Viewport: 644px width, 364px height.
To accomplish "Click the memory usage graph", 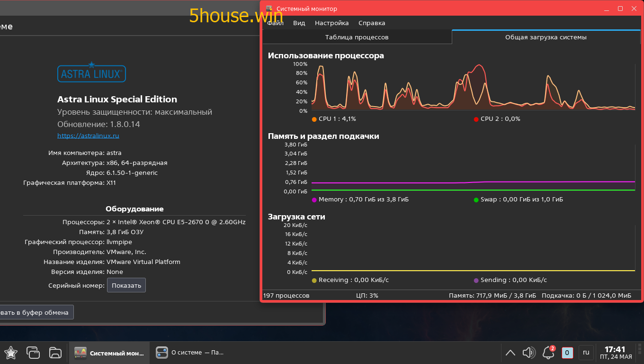I will pyautogui.click(x=473, y=168).
